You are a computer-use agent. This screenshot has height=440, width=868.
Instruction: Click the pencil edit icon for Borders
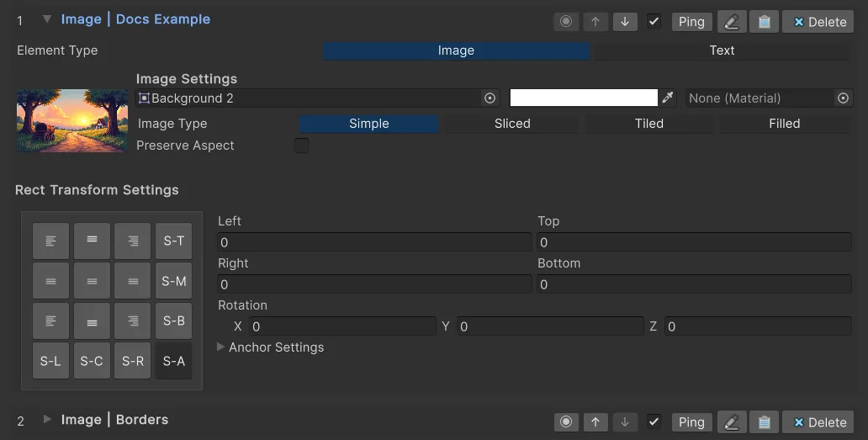[x=732, y=421]
